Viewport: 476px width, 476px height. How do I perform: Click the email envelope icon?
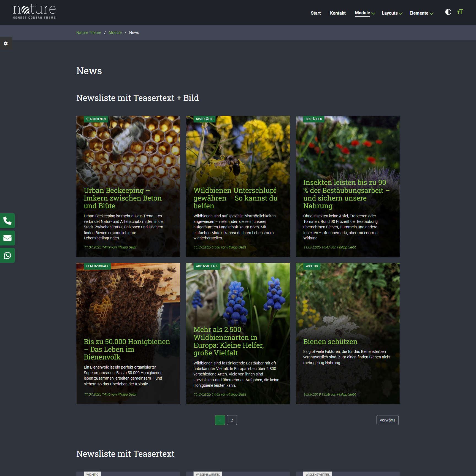7,238
